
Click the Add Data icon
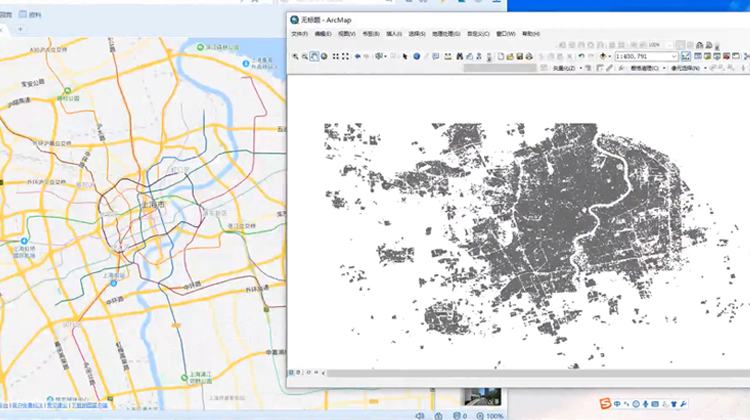(605, 56)
